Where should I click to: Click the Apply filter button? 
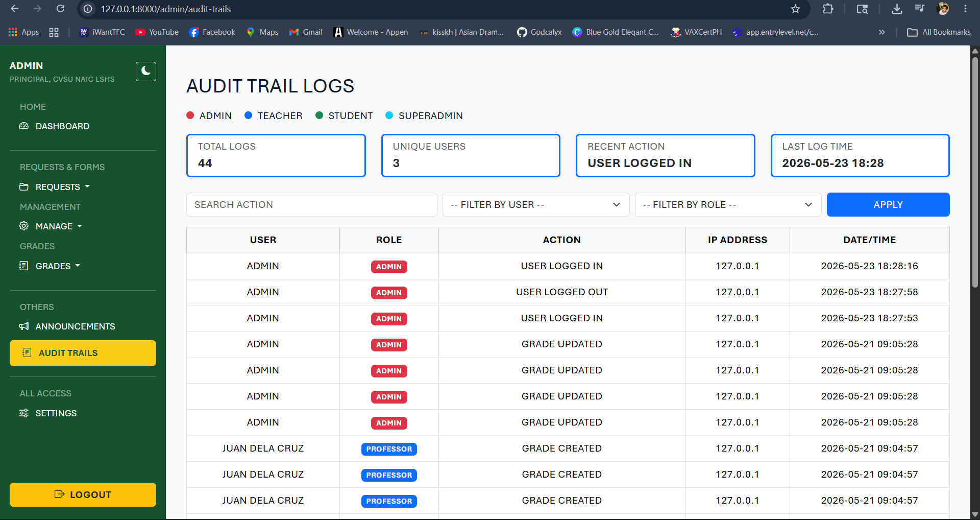(888, 205)
